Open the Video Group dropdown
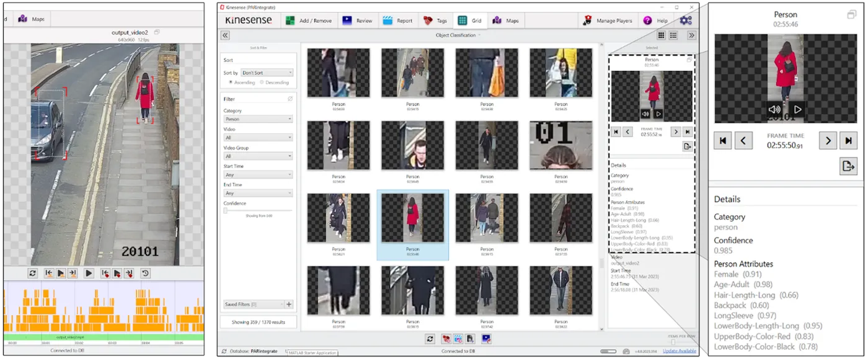Viewport: 868px width, 358px height. pyautogui.click(x=258, y=156)
